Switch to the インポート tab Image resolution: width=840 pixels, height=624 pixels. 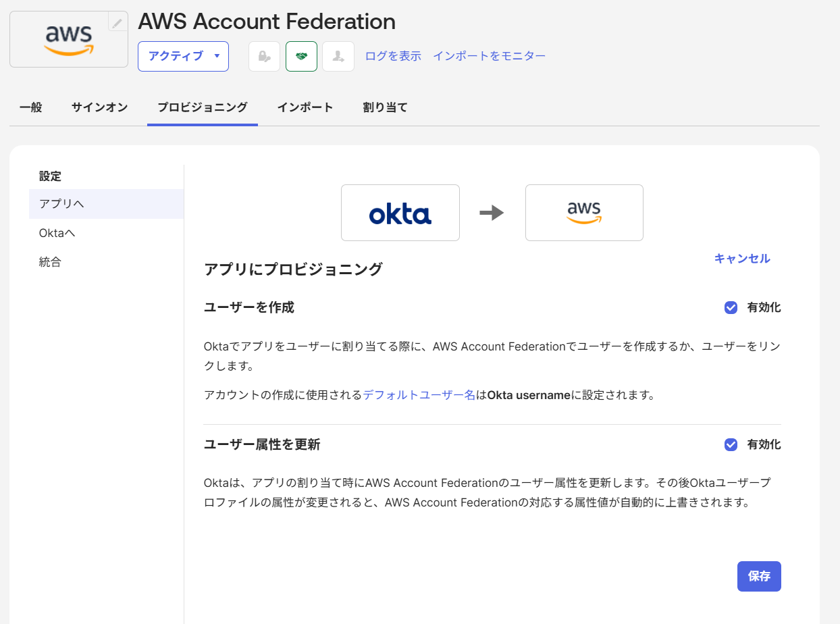pos(305,107)
